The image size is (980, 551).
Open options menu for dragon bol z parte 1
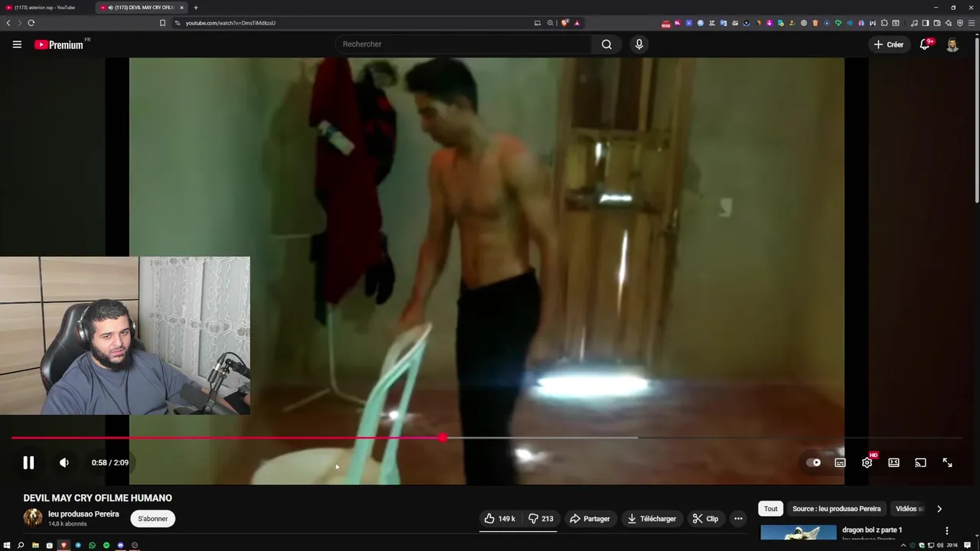(x=946, y=530)
